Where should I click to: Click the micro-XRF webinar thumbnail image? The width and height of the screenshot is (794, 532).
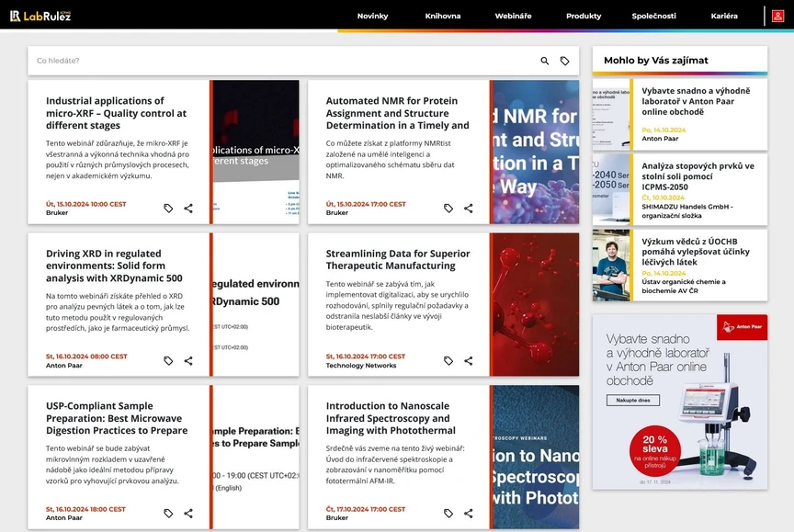point(255,152)
